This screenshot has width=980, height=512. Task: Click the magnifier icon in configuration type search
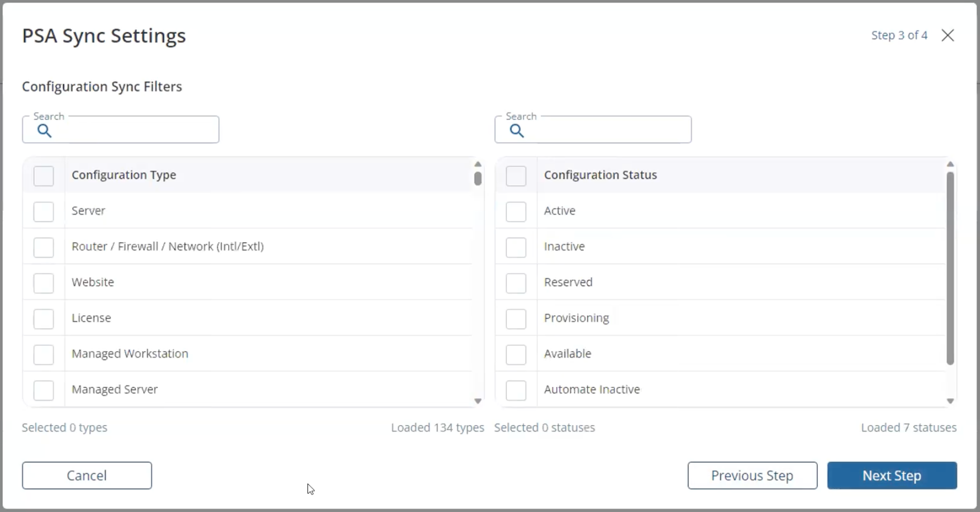[x=44, y=131]
